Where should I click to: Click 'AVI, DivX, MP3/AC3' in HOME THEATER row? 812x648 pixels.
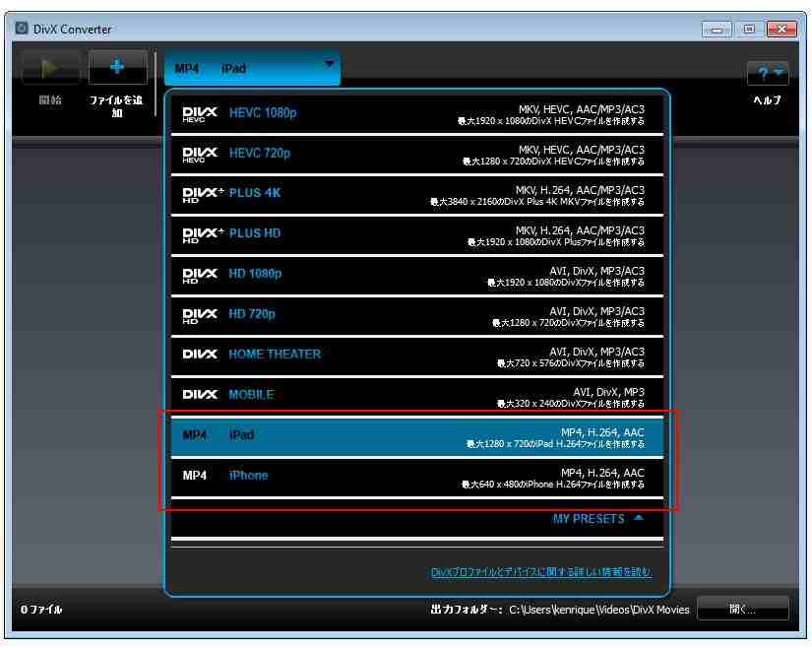click(x=597, y=352)
